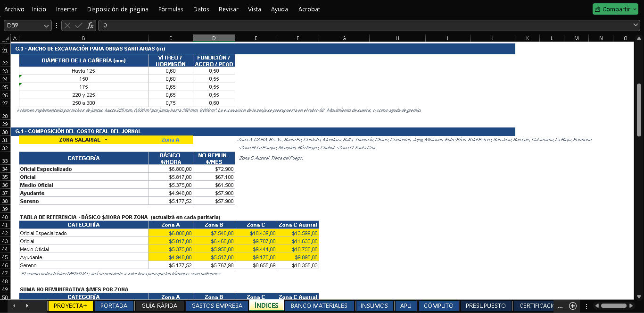Image resolution: width=644 pixels, height=313 pixels.
Task: Switch to the BANCO MATERIALES sheet tab
Action: click(x=319, y=306)
